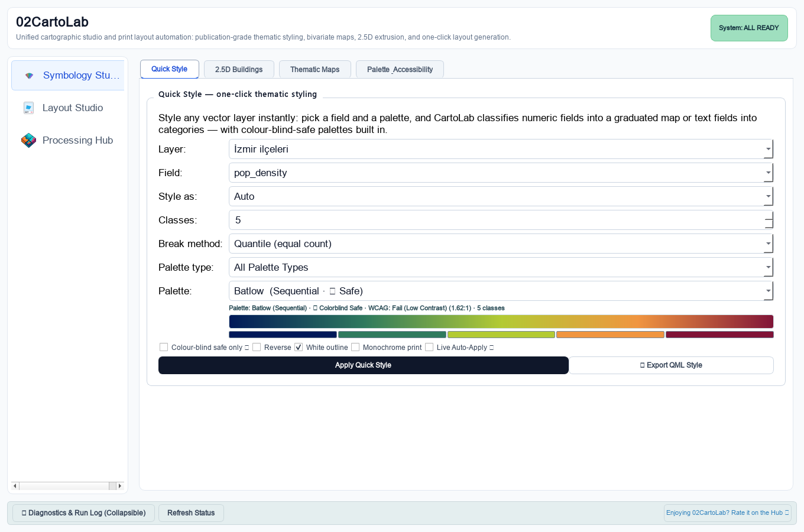Click the palette WCAG contrast info text
This screenshot has height=532, width=804.
point(367,308)
